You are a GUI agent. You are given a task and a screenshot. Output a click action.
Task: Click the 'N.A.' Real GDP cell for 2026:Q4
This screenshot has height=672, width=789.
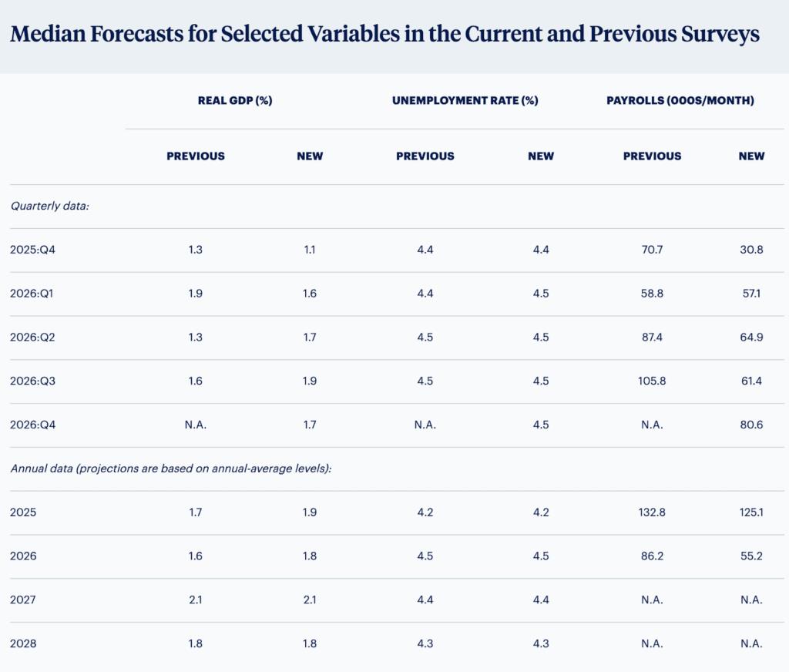pos(196,425)
